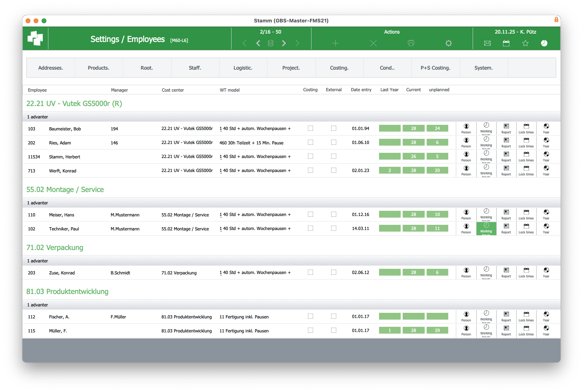Open Person icon for Baumeister, Bob
The height and width of the screenshot is (392, 583).
point(466,128)
